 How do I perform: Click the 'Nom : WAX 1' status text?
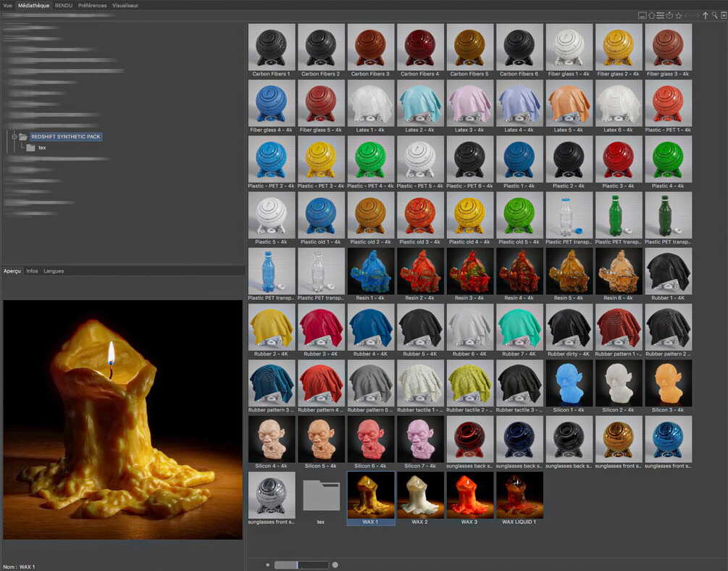19,567
